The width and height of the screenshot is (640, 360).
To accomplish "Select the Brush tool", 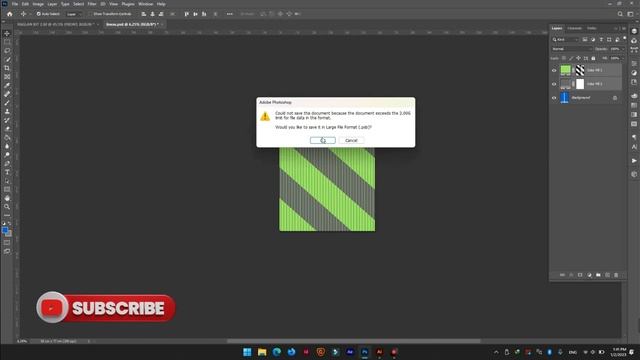I will click(x=7, y=102).
